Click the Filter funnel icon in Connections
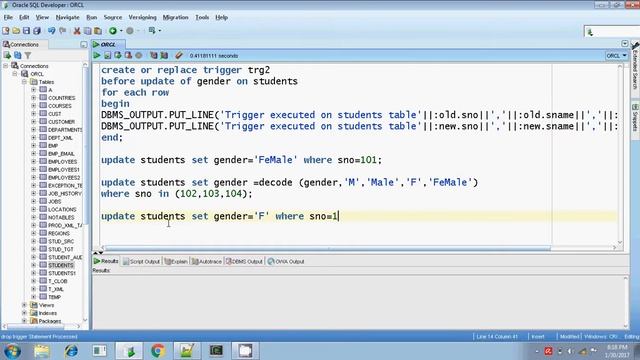This screenshot has height=360, width=640. click(x=28, y=55)
